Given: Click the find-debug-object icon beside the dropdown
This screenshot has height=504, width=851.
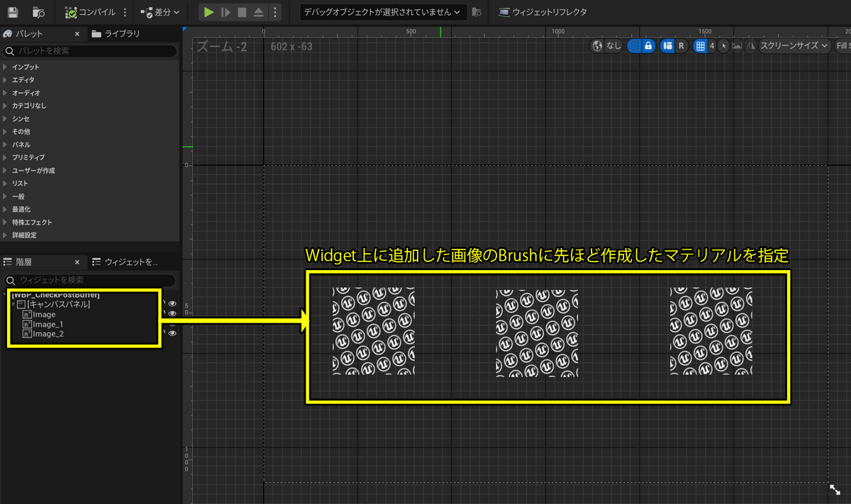Looking at the screenshot, I should pos(477,12).
